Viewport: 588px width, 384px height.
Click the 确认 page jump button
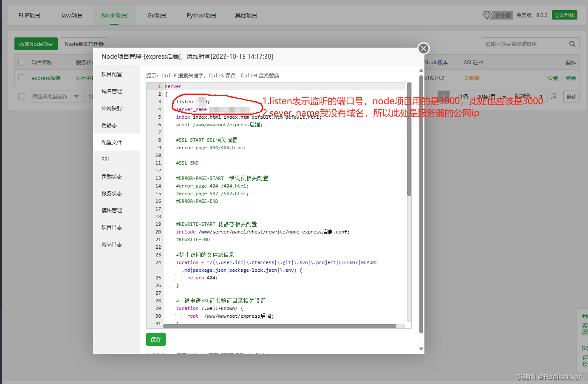pyautogui.click(x=571, y=97)
